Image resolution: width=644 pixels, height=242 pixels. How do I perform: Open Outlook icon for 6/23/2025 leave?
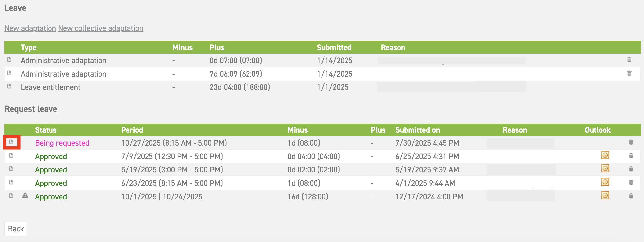pyautogui.click(x=605, y=182)
